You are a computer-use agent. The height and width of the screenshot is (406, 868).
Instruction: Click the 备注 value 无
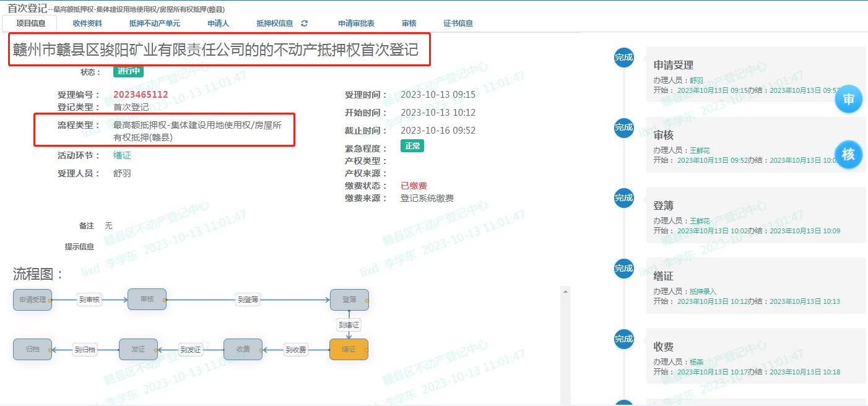pyautogui.click(x=108, y=226)
